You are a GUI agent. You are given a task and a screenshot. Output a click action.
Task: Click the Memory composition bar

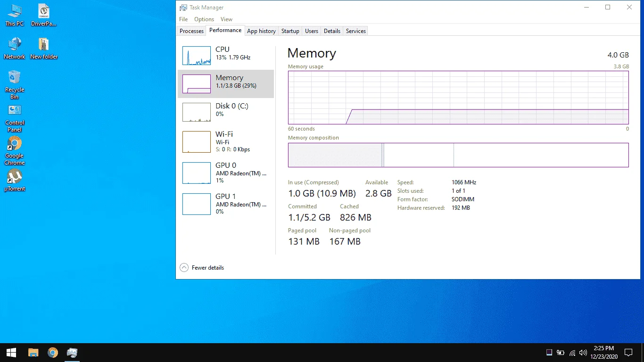pyautogui.click(x=458, y=155)
